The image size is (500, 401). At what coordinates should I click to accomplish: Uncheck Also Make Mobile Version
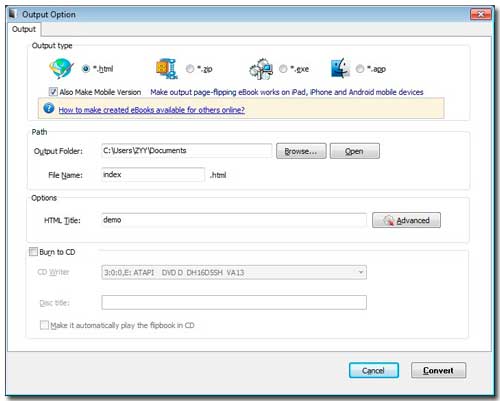pyautogui.click(x=53, y=92)
